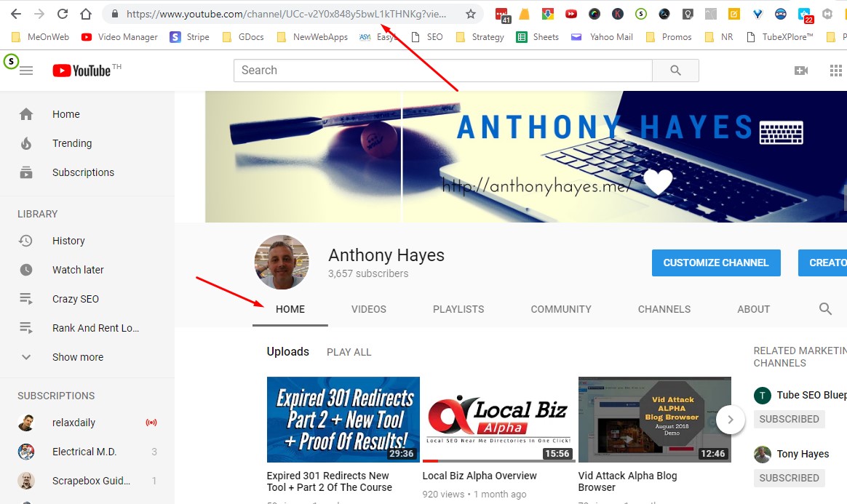Open the Tube SEO Blueprint related channel
This screenshot has height=504, width=847.
pos(800,395)
